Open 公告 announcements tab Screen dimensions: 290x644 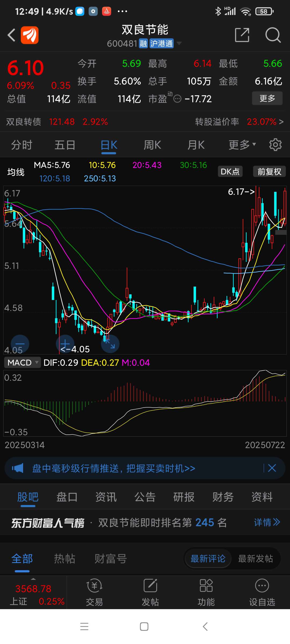click(x=145, y=497)
